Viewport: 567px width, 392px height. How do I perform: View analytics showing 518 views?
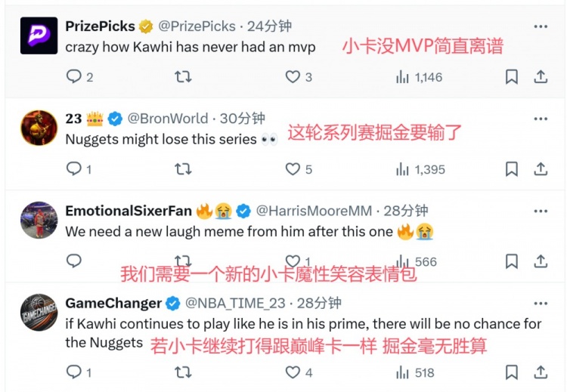[415, 372]
